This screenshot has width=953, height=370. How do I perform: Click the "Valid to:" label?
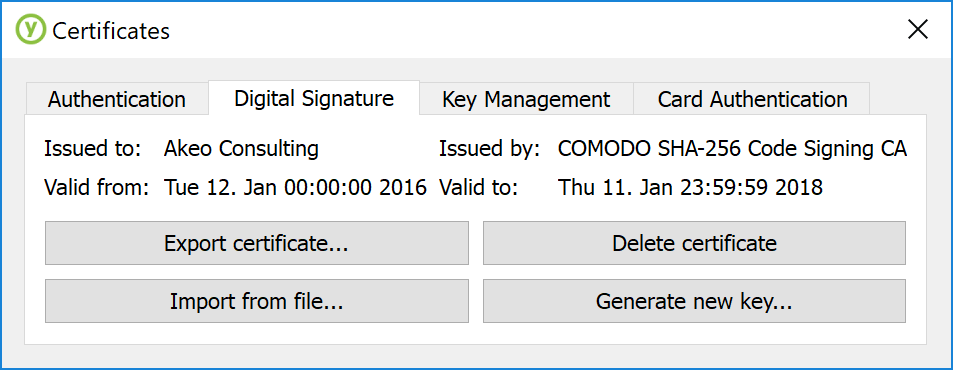478,188
